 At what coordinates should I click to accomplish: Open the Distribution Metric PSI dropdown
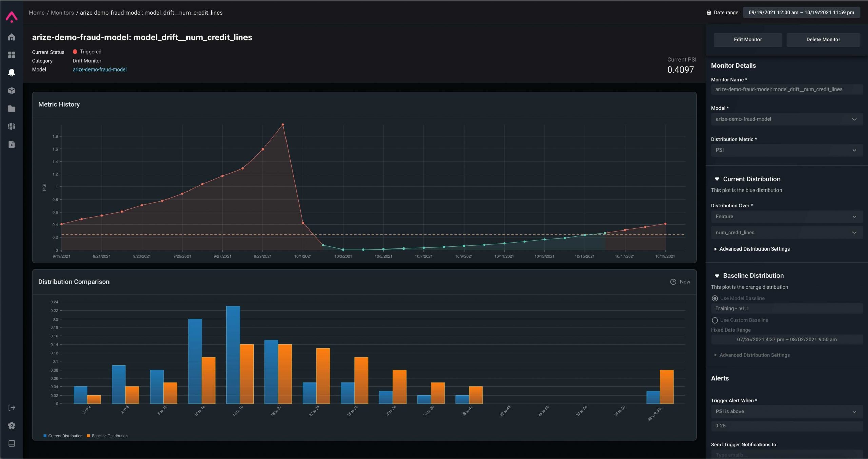pyautogui.click(x=786, y=150)
